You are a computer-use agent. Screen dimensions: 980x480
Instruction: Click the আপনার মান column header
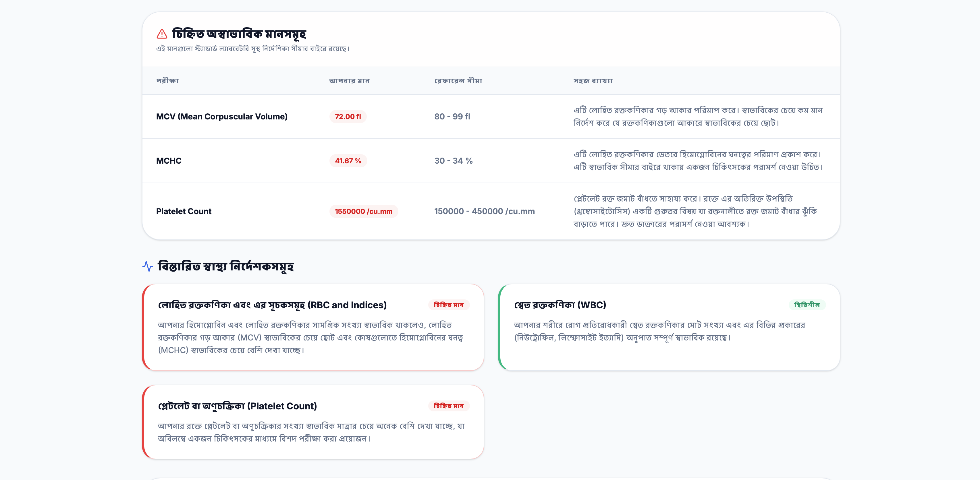click(x=349, y=81)
